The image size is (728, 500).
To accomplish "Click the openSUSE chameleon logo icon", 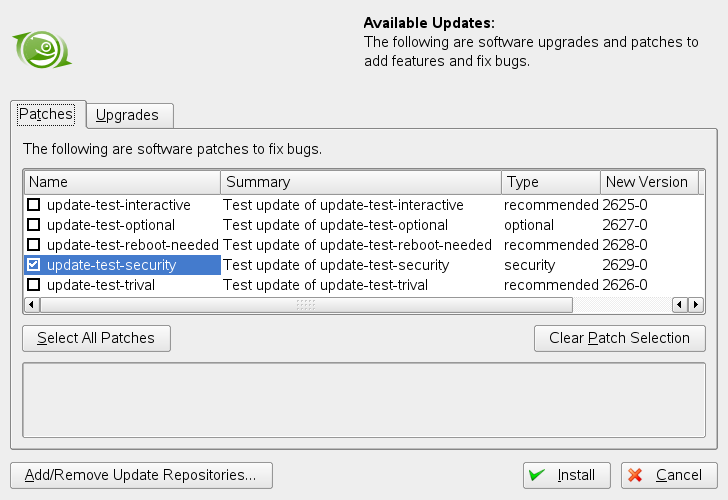I will [41, 48].
